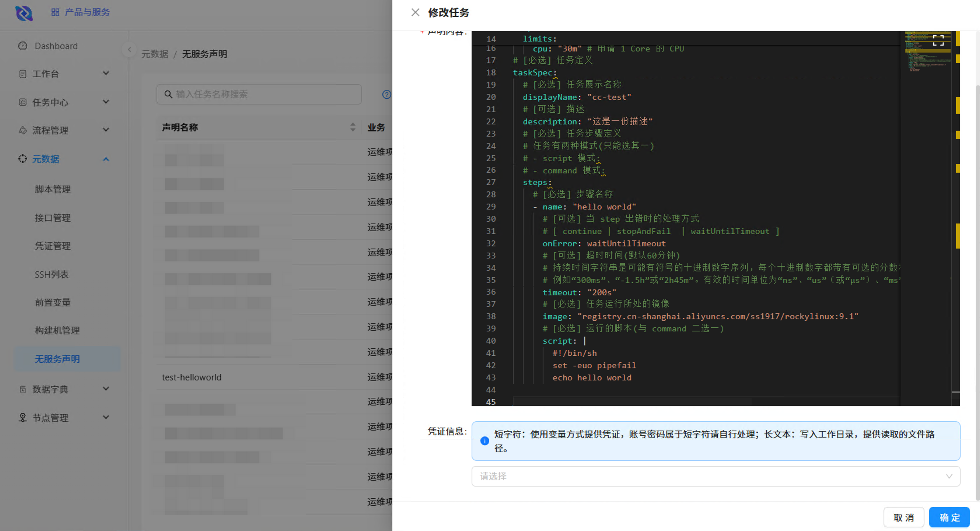The width and height of the screenshot is (980, 531).
Task: Open SSH列表 submenu item
Action: (52, 274)
